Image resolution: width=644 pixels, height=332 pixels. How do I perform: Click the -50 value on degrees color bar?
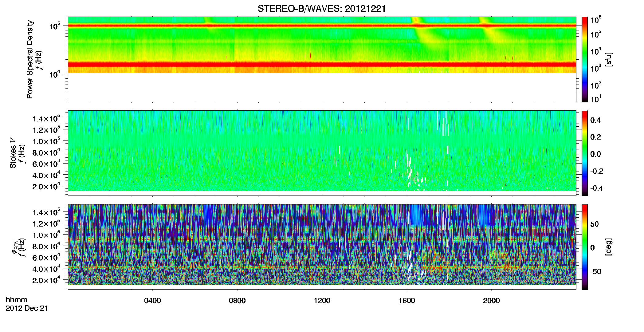(x=596, y=271)
